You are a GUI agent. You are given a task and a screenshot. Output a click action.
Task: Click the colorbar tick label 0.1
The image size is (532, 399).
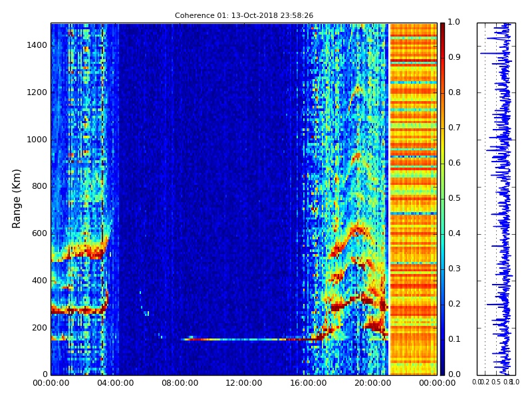(x=454, y=340)
